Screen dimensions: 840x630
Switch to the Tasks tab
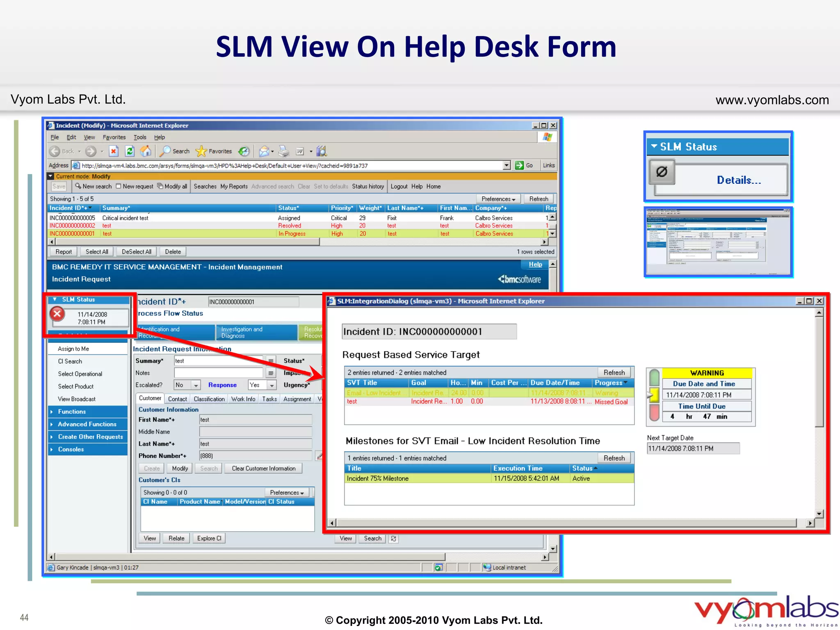[x=269, y=399]
